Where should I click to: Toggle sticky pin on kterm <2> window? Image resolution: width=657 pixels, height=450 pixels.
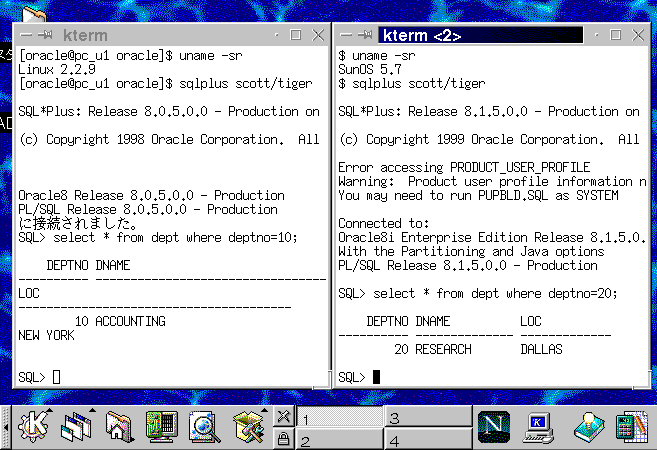tap(365, 35)
